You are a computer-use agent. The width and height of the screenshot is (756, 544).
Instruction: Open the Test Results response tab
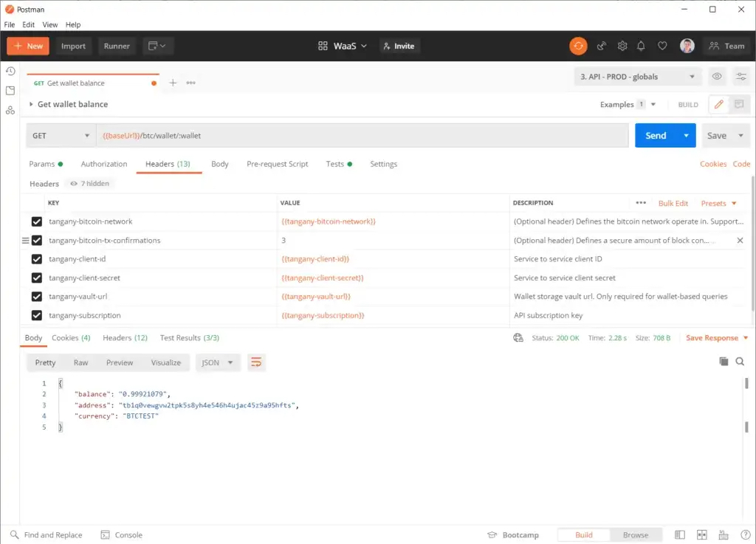click(x=190, y=338)
